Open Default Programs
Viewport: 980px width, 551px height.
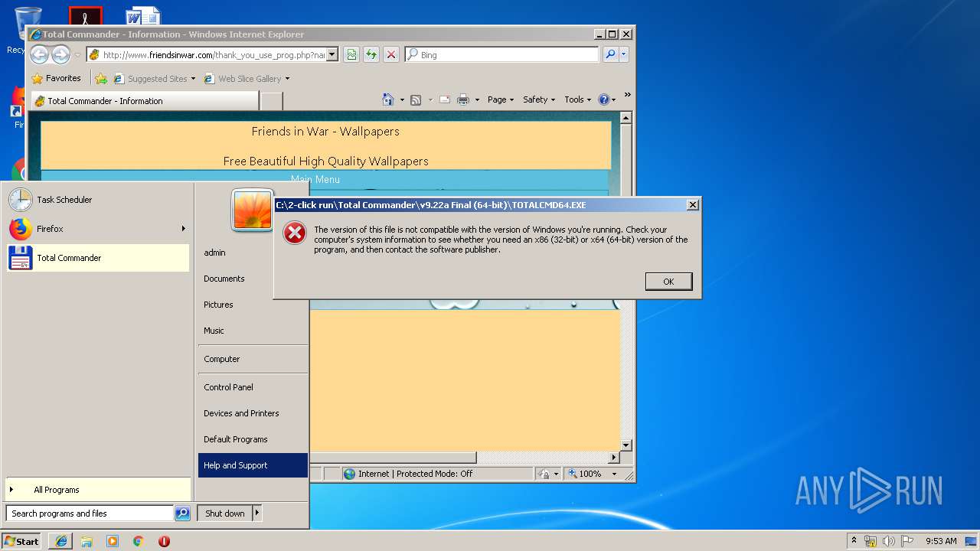tap(253, 439)
